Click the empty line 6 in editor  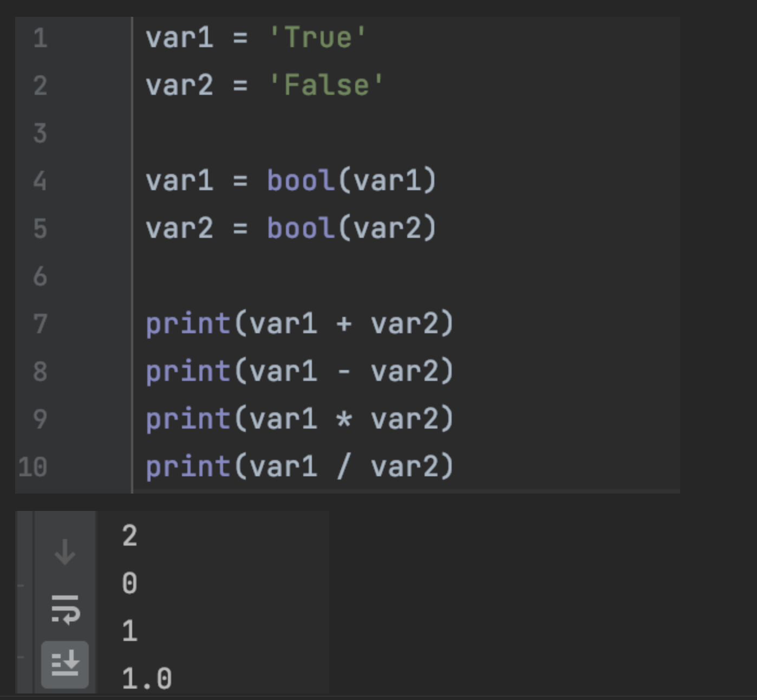click(406, 276)
